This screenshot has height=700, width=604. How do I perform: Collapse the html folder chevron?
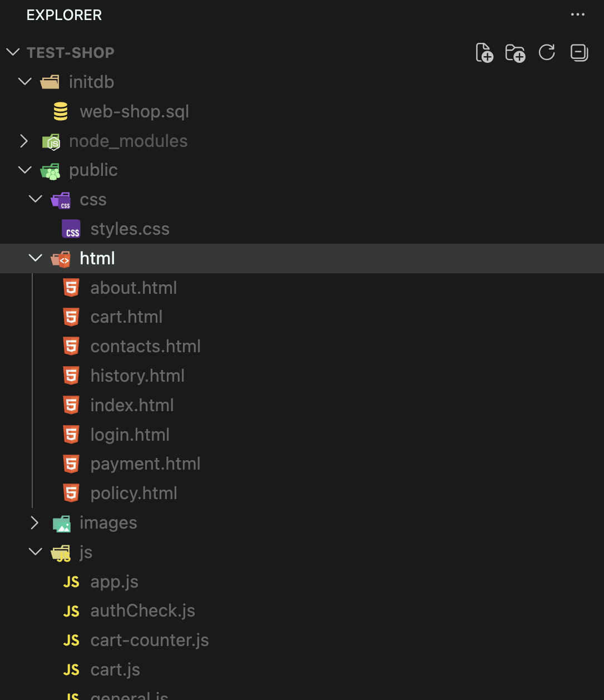[x=35, y=258]
